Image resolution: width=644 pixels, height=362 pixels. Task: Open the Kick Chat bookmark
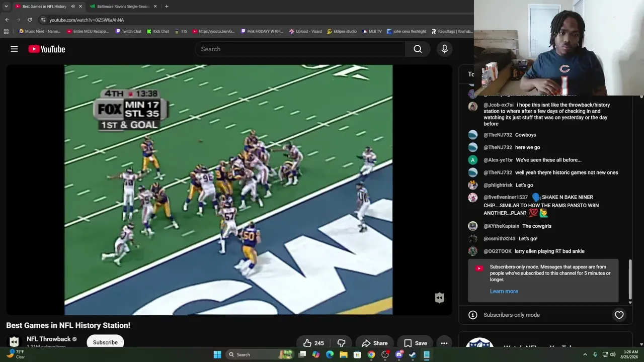pos(158,31)
